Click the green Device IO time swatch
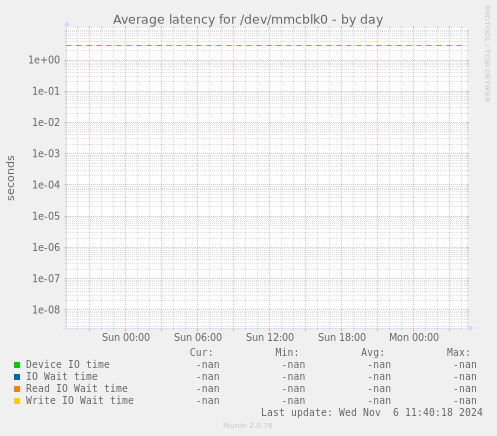Image resolution: width=497 pixels, height=436 pixels. click(x=17, y=365)
